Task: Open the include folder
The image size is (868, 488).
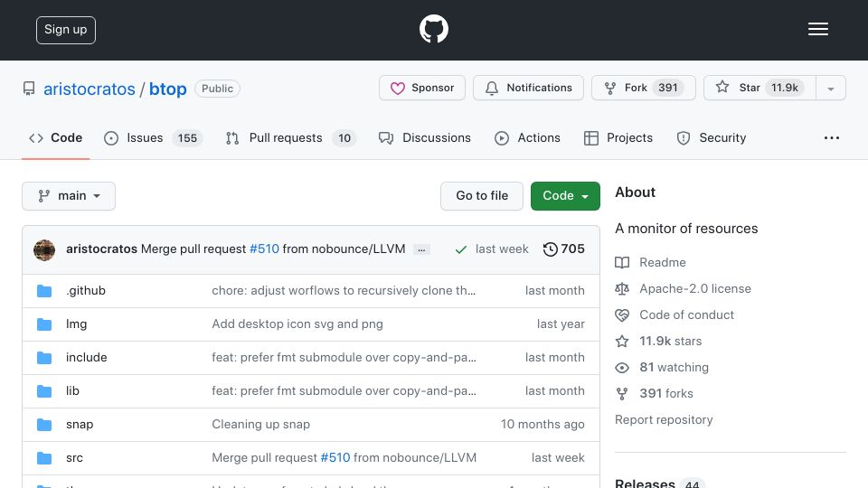Action: coord(87,358)
